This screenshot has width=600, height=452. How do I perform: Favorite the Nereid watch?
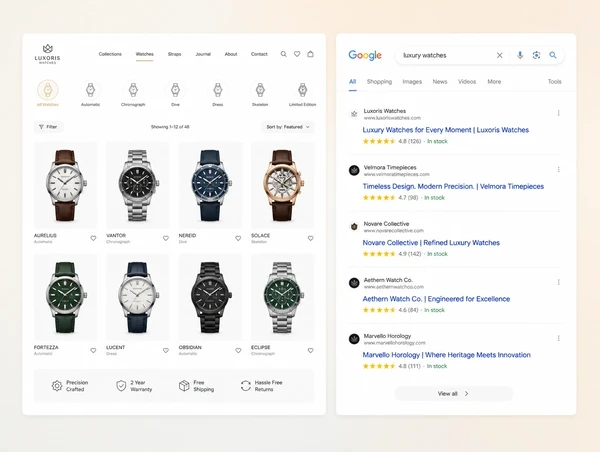point(238,238)
